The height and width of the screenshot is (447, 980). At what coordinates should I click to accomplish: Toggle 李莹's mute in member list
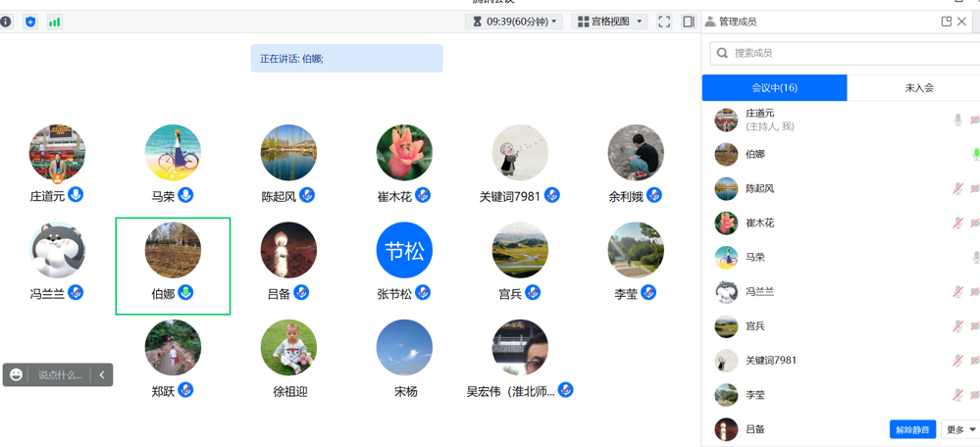tap(957, 395)
